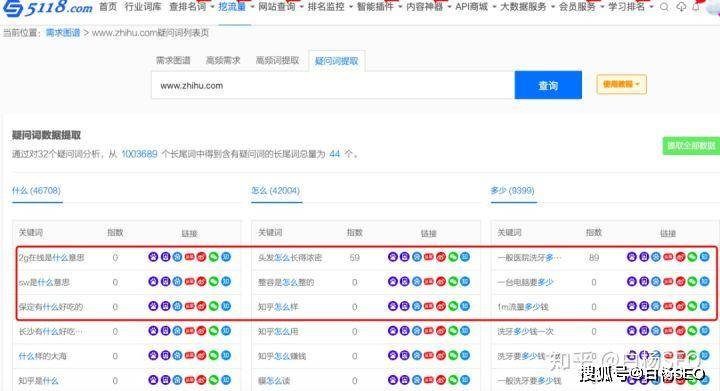Click the green 提取全部数据 button
Viewport: 720px width, 391px height.
691,145
